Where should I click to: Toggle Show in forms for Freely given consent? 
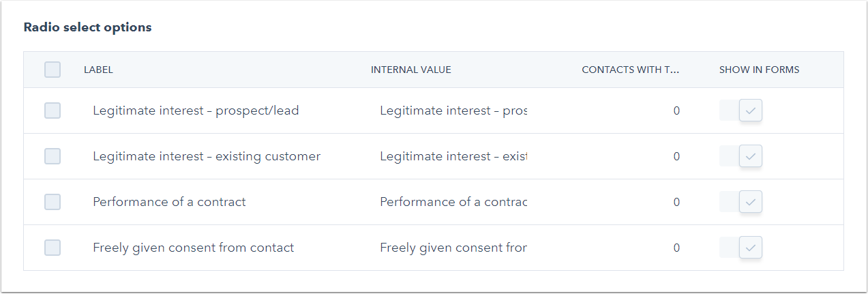click(741, 248)
